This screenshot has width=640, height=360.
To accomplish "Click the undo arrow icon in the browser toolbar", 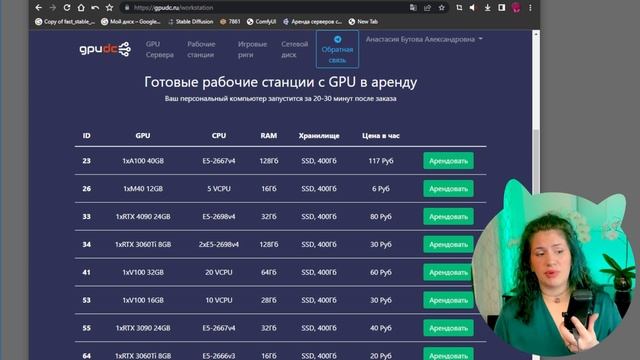I will 95,8.
